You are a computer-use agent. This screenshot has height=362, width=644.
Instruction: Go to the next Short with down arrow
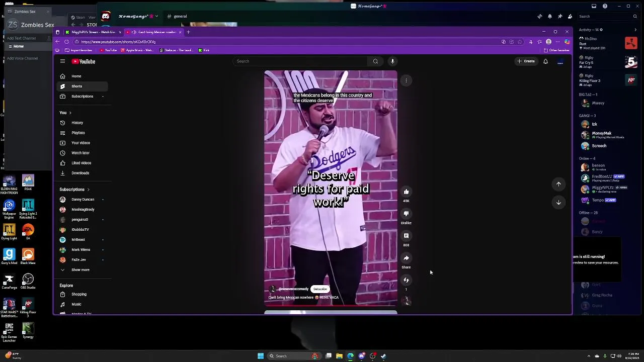coord(558,202)
